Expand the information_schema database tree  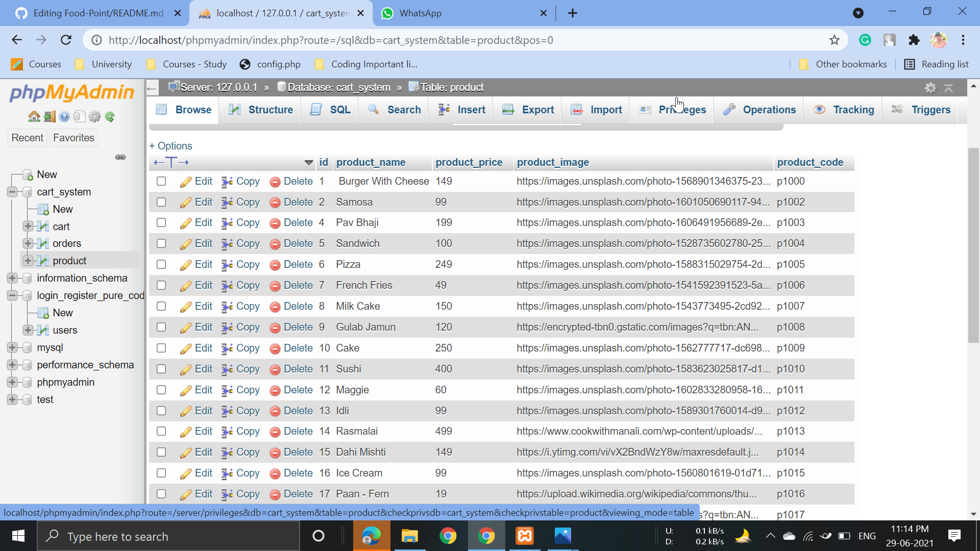[12, 278]
